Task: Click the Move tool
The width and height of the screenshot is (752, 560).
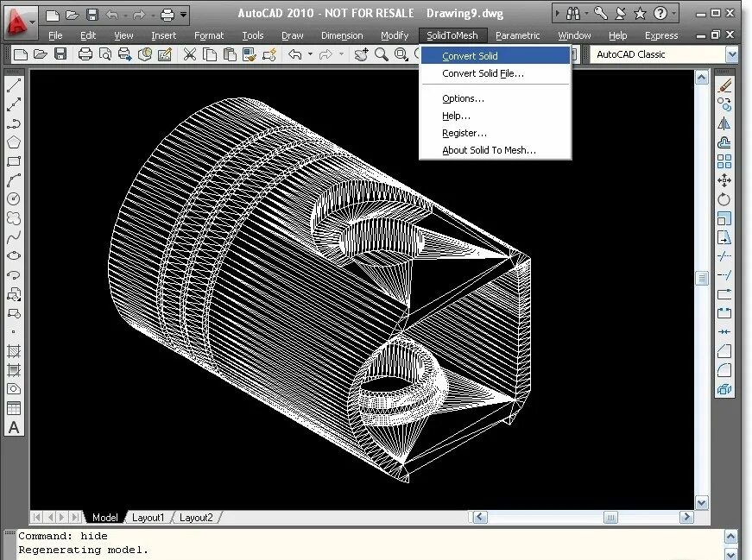Action: pos(724,180)
